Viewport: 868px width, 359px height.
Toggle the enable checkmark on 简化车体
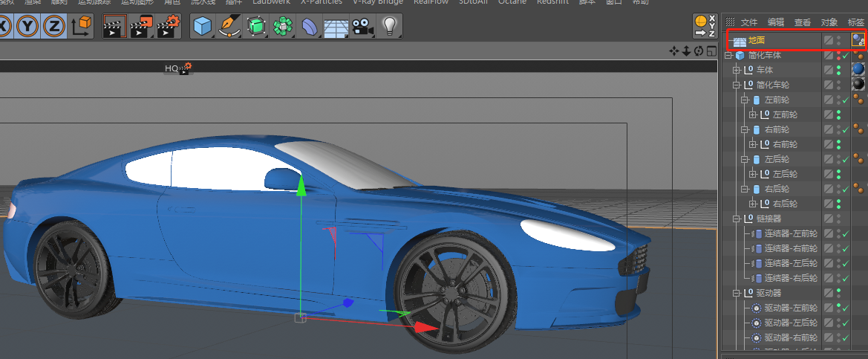pos(845,55)
